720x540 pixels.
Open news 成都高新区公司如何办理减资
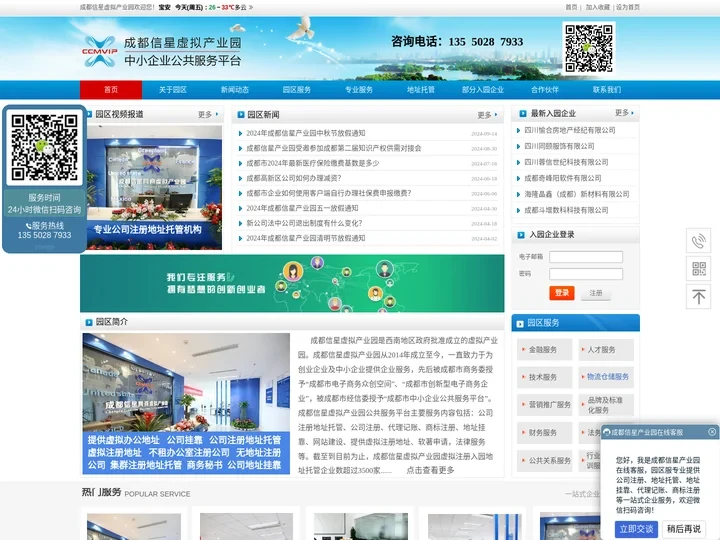(x=294, y=178)
